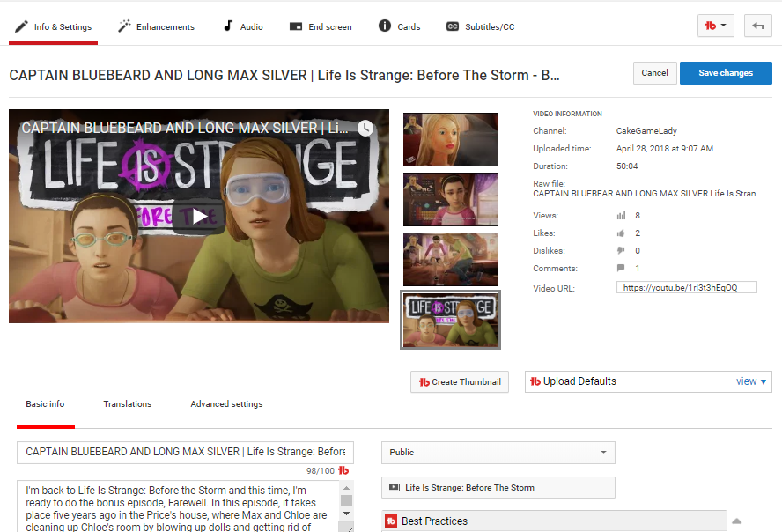Select the custom Life Is Strange thumbnail
This screenshot has width=782, height=532.
click(451, 320)
